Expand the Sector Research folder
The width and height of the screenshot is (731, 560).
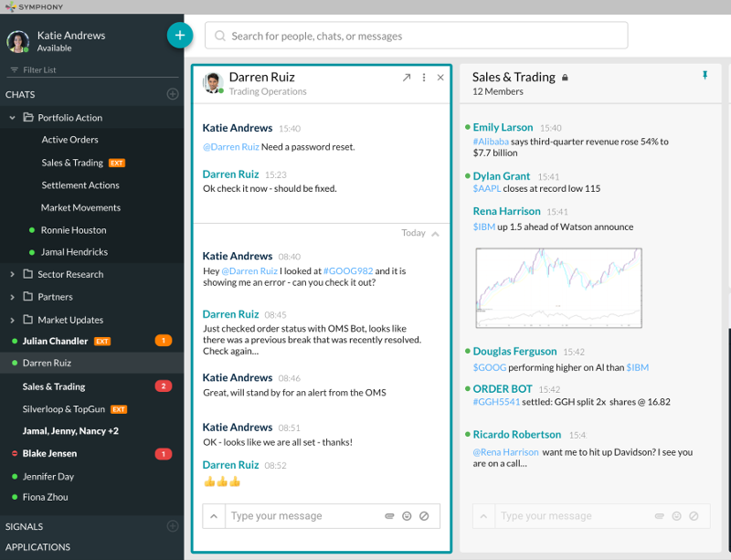pyautogui.click(x=13, y=274)
